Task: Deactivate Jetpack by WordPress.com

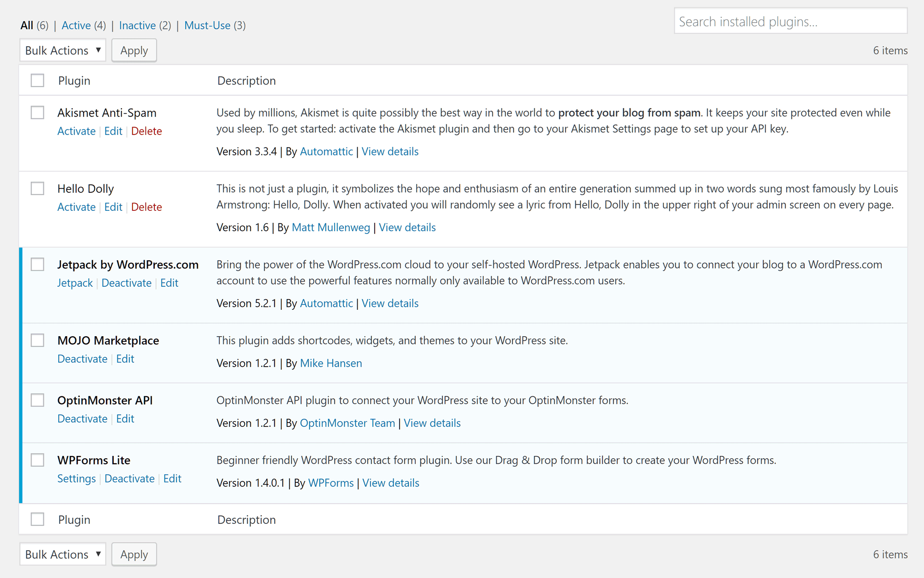Action: coord(126,283)
